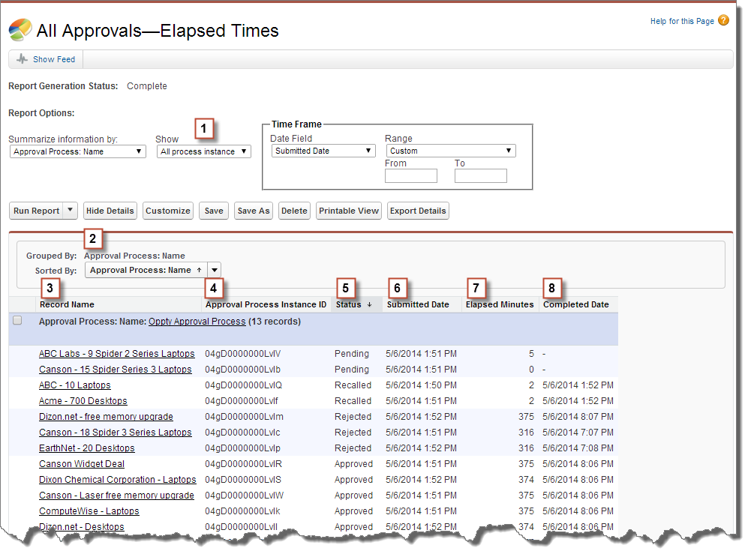Toggle the Sorted By Approval Process: Name button

click(x=146, y=270)
